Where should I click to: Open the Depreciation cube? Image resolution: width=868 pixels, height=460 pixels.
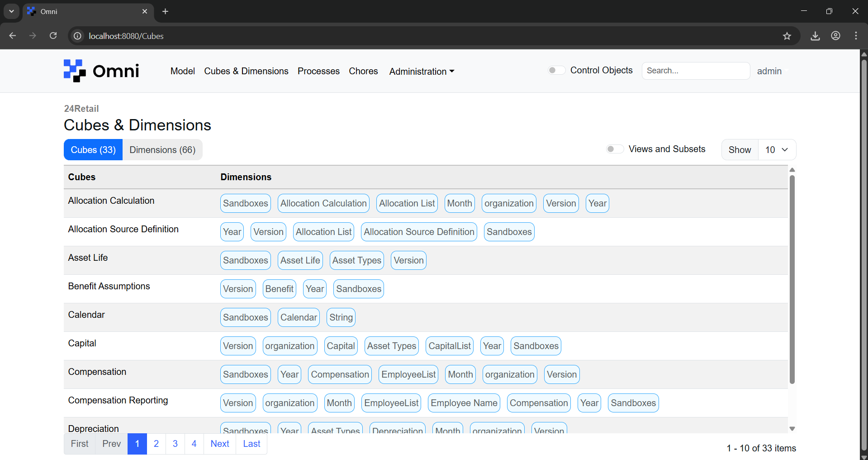pos(94,428)
